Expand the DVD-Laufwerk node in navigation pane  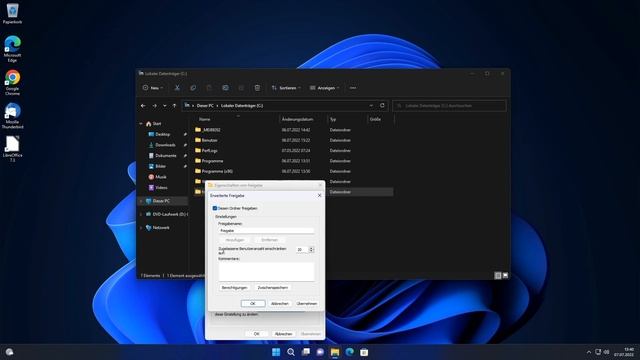(x=141, y=214)
